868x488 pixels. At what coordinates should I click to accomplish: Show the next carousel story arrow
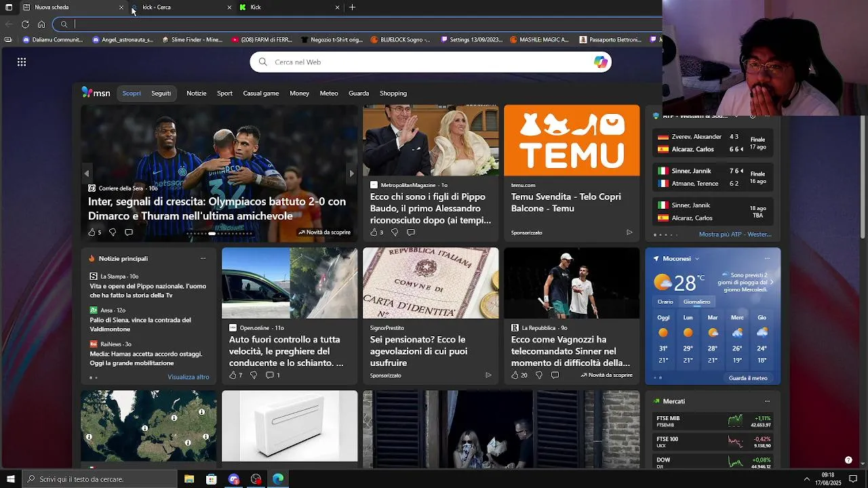click(351, 174)
